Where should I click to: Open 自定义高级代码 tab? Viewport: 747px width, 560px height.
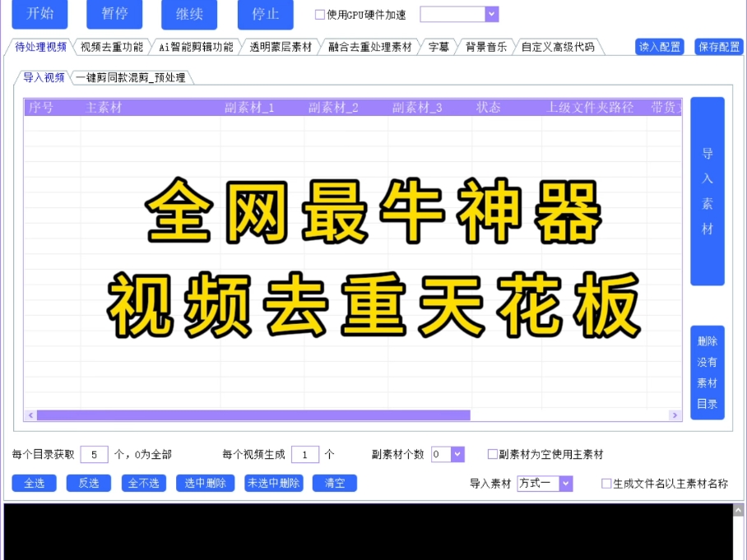558,47
